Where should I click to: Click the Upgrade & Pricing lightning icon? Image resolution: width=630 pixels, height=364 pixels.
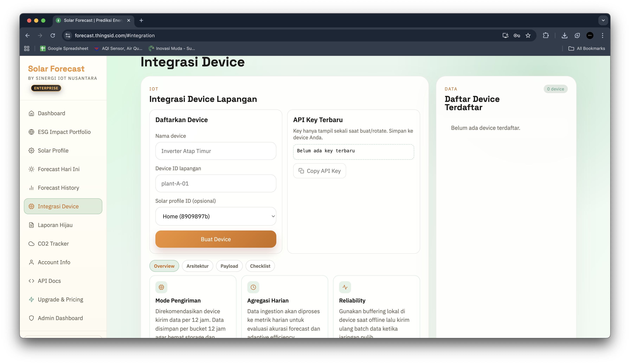pos(31,300)
